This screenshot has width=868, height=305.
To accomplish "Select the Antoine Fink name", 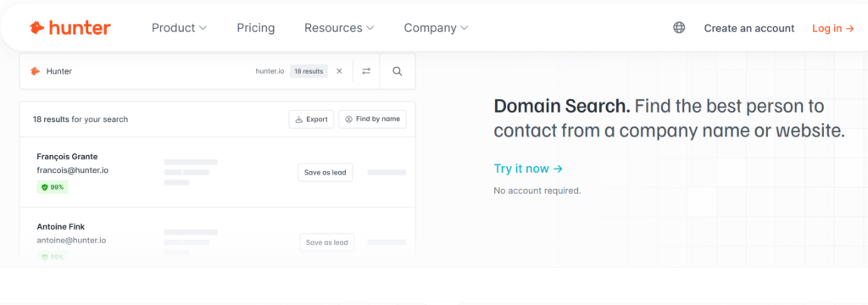I will tap(61, 226).
